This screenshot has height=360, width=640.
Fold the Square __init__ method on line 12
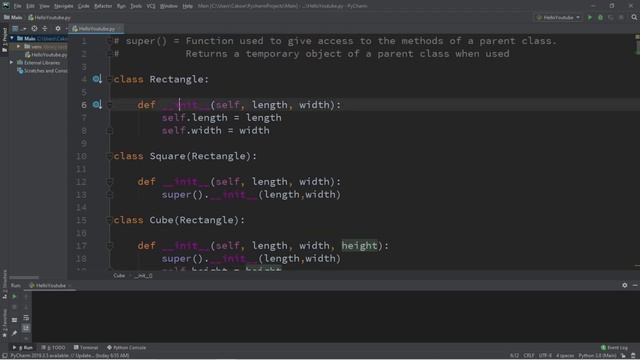[x=109, y=182]
